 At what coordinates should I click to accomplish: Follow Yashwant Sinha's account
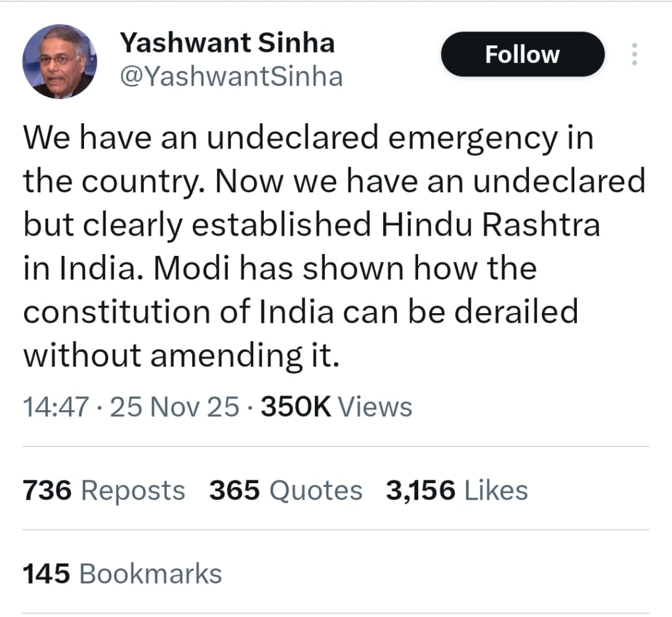[522, 54]
